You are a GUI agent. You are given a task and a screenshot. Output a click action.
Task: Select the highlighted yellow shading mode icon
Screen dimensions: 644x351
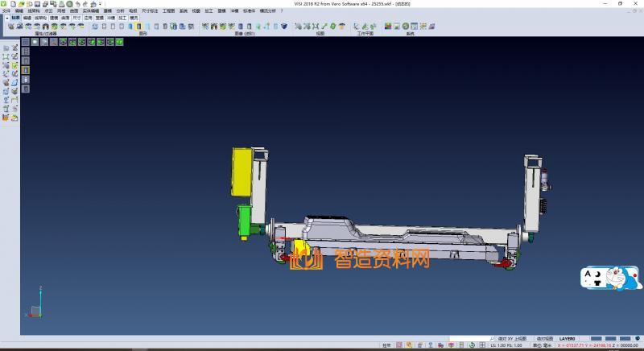coord(138,27)
